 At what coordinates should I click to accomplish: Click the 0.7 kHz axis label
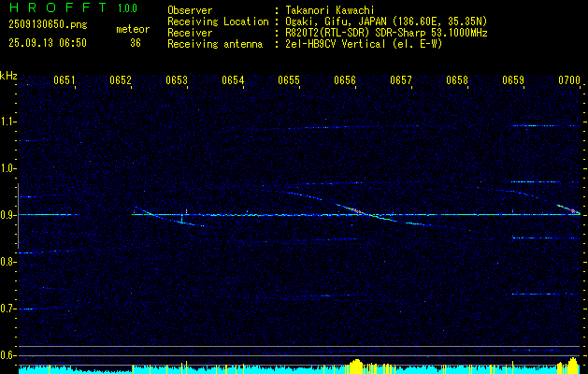click(7, 309)
